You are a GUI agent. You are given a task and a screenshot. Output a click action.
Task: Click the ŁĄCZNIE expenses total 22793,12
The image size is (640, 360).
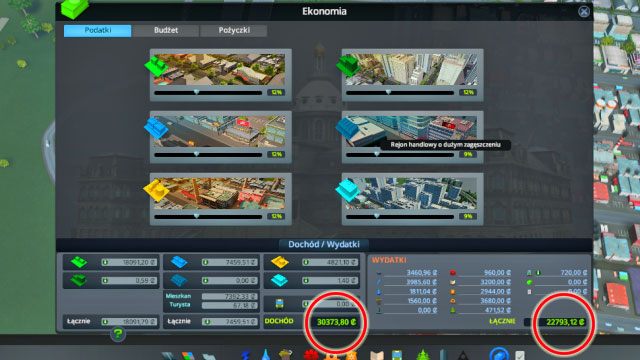pos(565,322)
